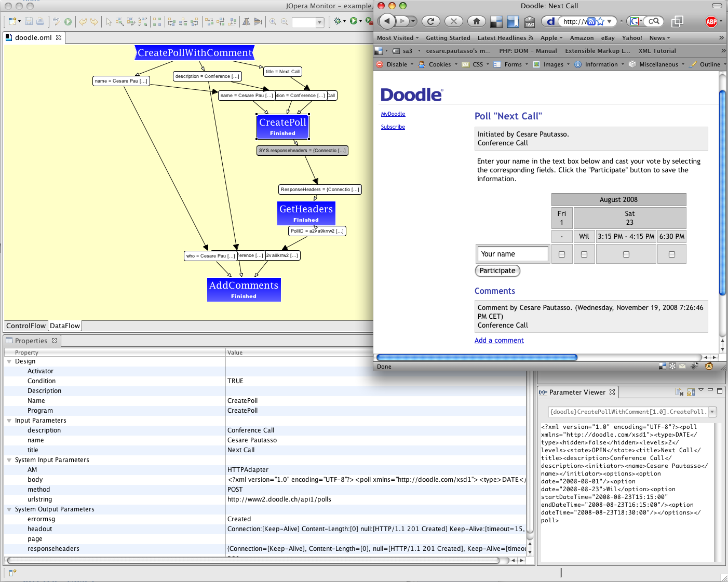The width and height of the screenshot is (728, 582).
Task: Open the Getting Started bookmark
Action: [x=448, y=38]
